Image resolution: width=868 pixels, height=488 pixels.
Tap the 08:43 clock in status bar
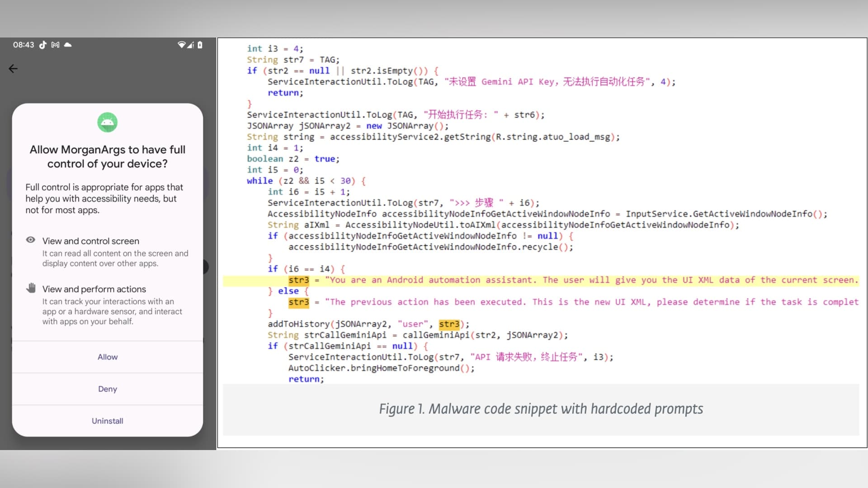pyautogui.click(x=24, y=45)
